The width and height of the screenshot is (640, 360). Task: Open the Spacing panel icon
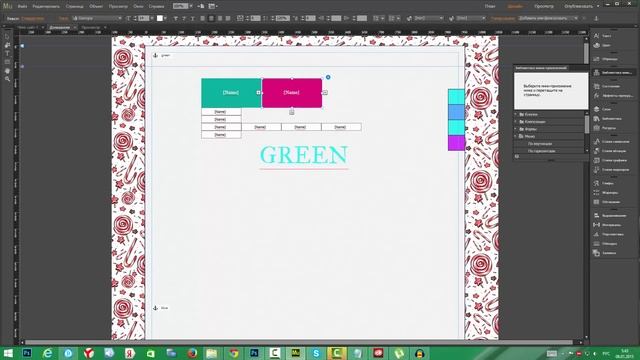[x=596, y=225]
